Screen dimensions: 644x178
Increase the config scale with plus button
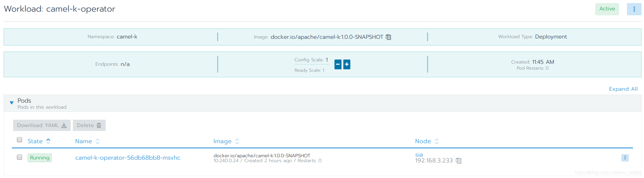point(347,64)
